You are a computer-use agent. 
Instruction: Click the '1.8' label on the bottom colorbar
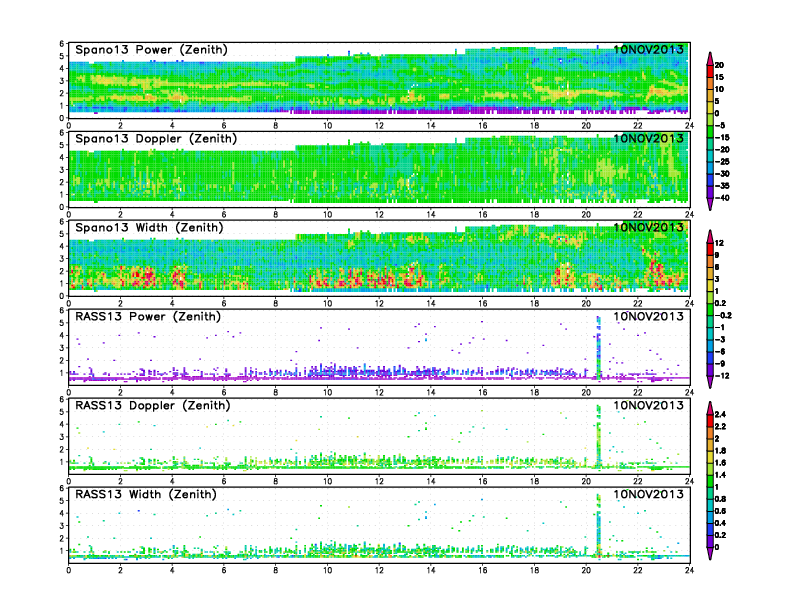tap(721, 451)
